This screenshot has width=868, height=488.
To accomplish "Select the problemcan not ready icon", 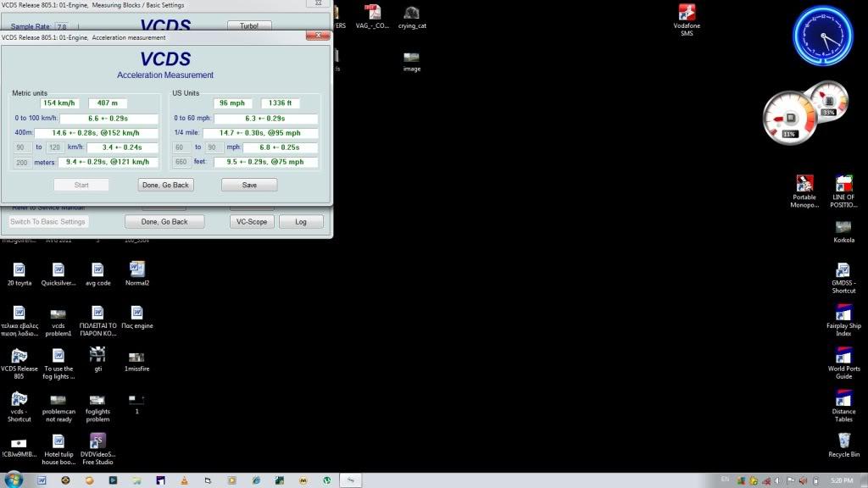I will pos(58,408).
